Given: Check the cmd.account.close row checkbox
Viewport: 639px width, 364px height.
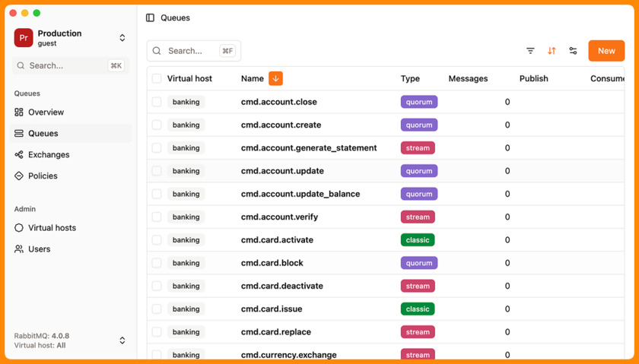Looking at the screenshot, I should point(157,102).
